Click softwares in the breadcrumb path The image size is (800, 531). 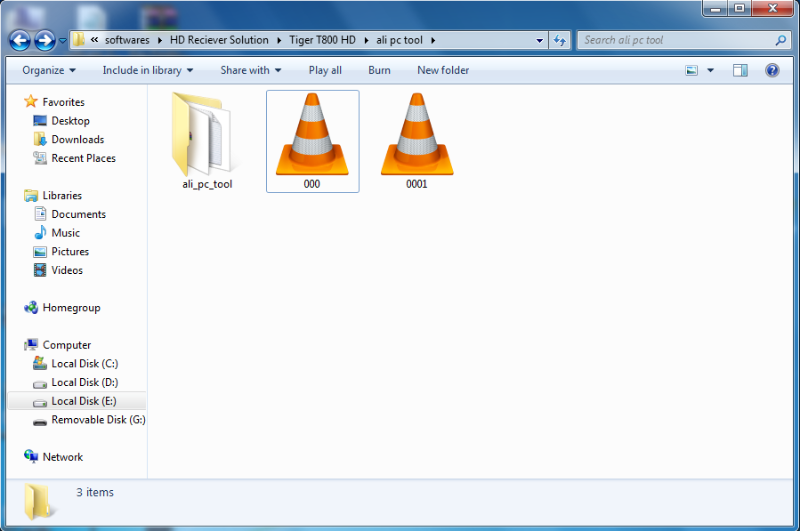(127, 40)
